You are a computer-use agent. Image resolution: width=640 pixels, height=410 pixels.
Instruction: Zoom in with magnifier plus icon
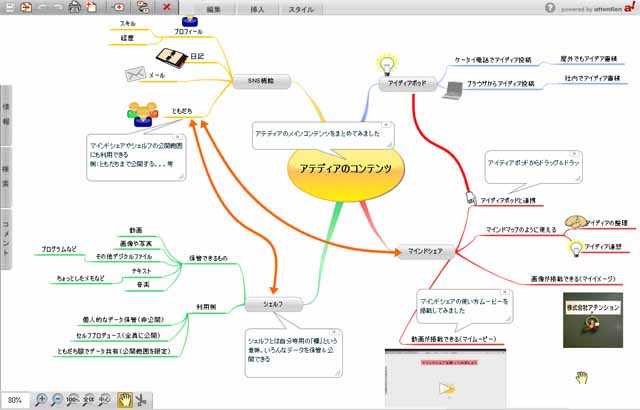tap(41, 399)
